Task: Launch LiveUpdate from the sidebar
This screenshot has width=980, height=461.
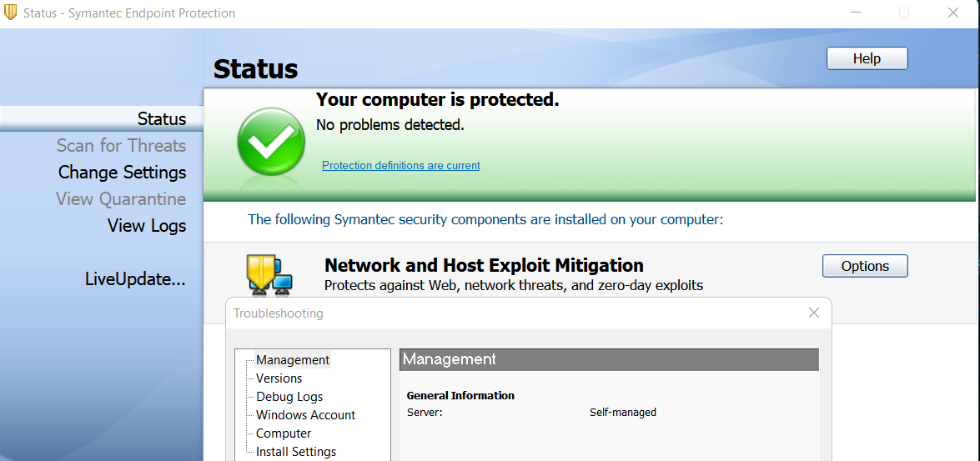Action: click(x=135, y=279)
